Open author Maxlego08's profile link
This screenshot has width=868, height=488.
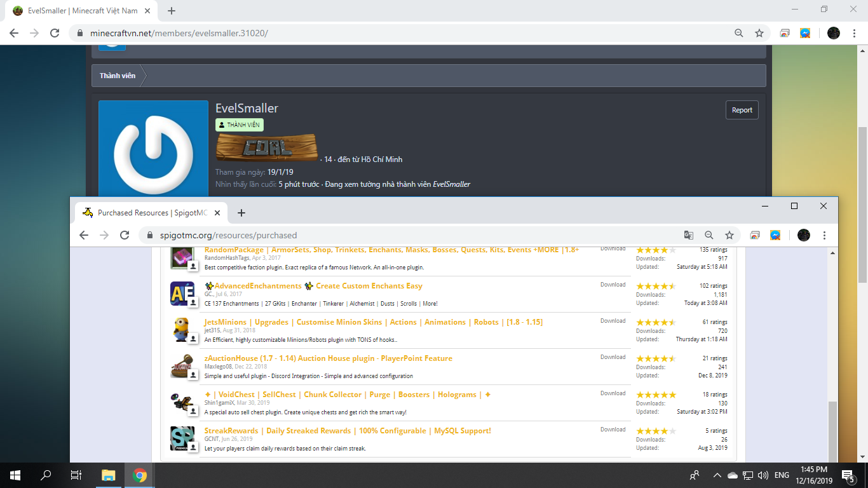218,367
